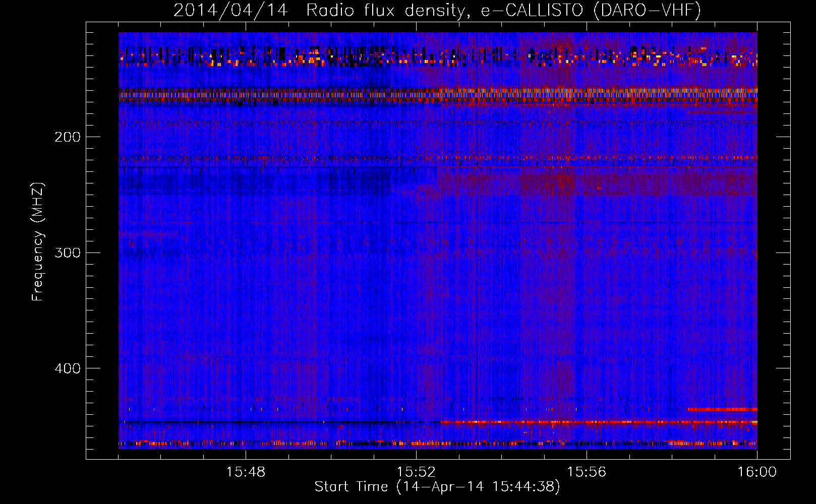Click the 'Frequency (MHZ)' axis title
The width and height of the screenshot is (816, 504).
point(38,242)
